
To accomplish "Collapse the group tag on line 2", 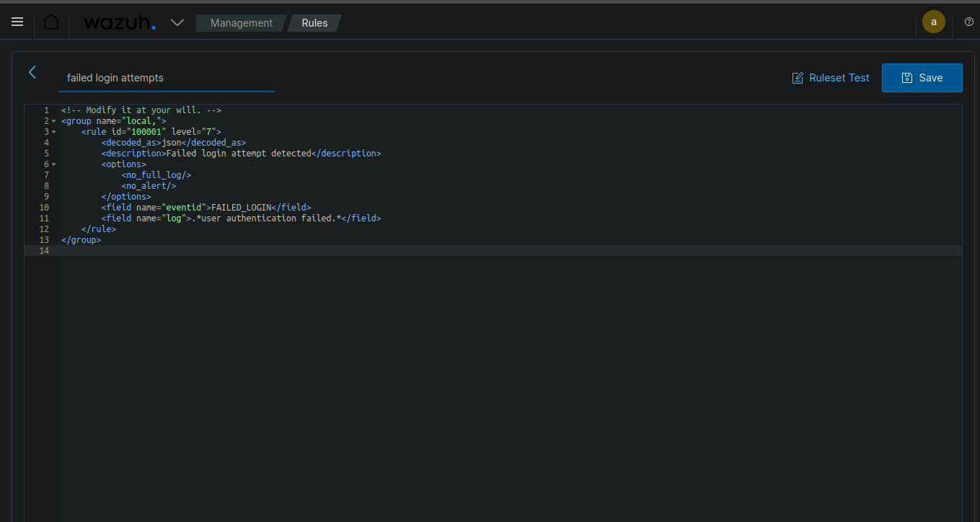I will pos(53,121).
